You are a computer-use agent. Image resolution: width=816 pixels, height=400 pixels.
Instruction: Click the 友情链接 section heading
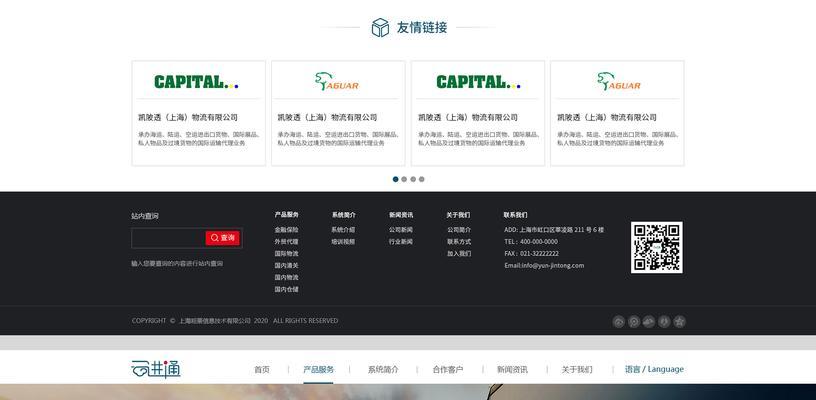422,28
